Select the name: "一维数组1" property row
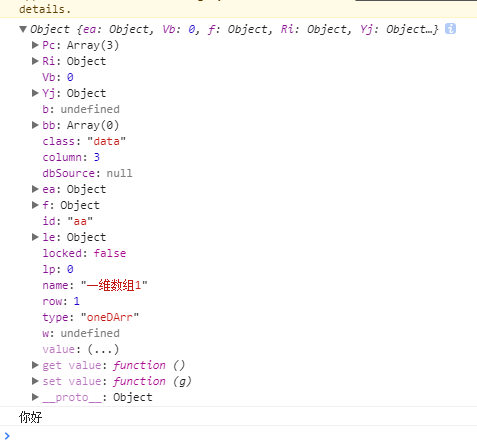477x447 pixels. coord(95,285)
